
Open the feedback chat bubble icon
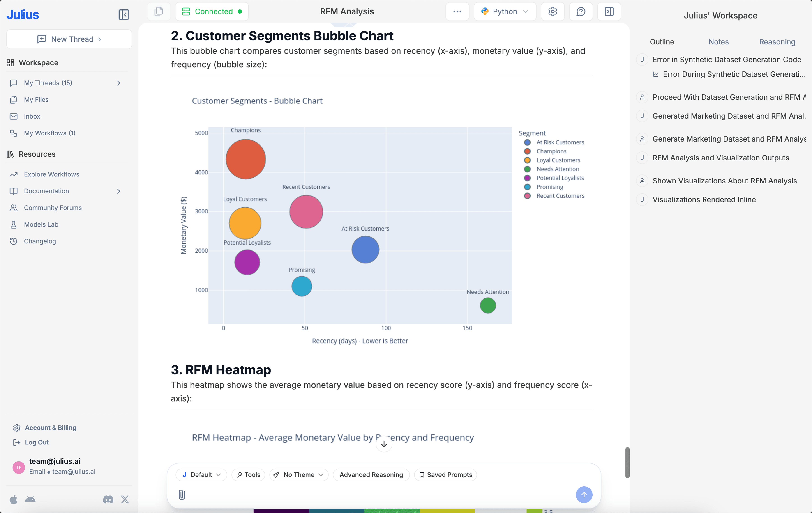coord(581,11)
